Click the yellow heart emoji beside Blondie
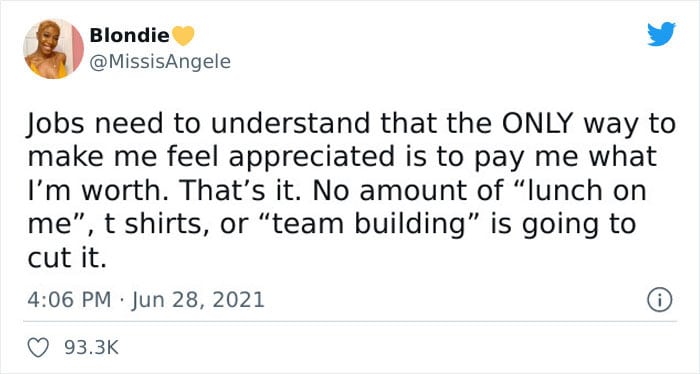Image resolution: width=700 pixels, height=374 pixels. click(x=183, y=36)
